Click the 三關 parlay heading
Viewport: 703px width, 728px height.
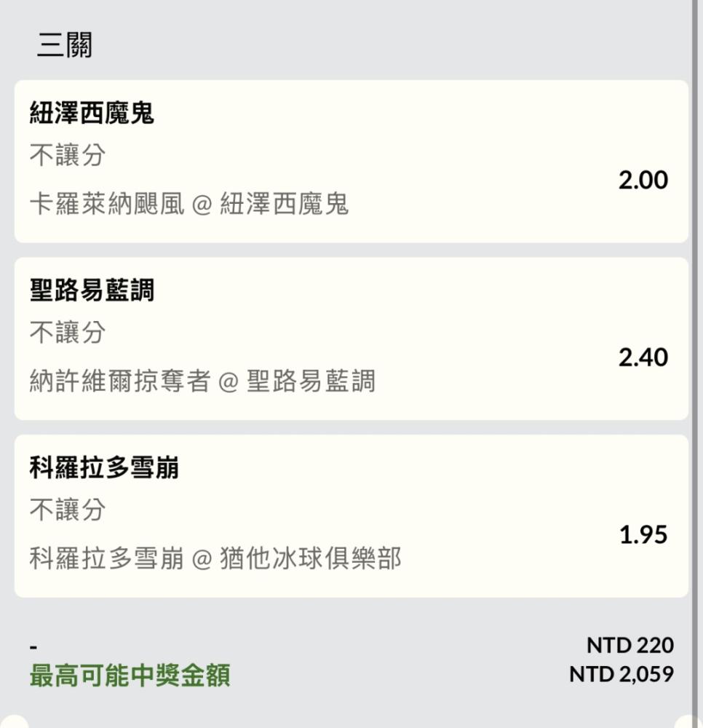[x=64, y=46]
